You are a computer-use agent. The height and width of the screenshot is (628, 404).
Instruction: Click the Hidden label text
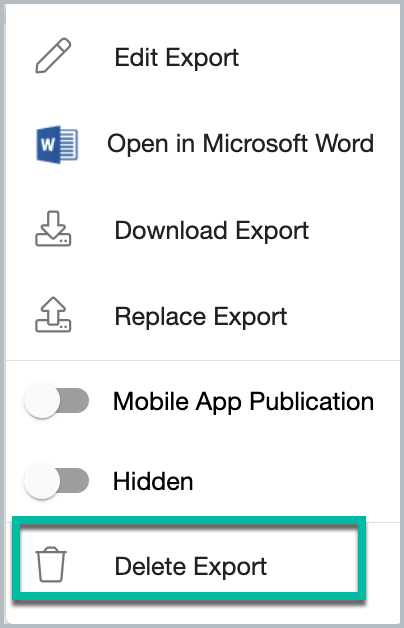pos(153,481)
